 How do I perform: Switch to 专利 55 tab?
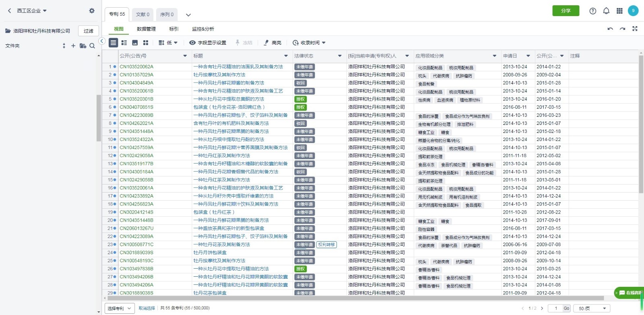tap(117, 14)
